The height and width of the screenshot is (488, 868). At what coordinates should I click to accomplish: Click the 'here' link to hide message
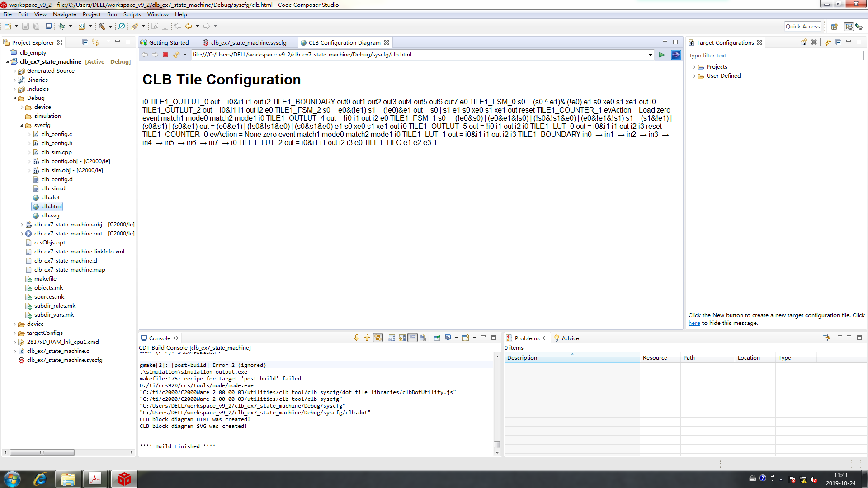click(x=694, y=323)
